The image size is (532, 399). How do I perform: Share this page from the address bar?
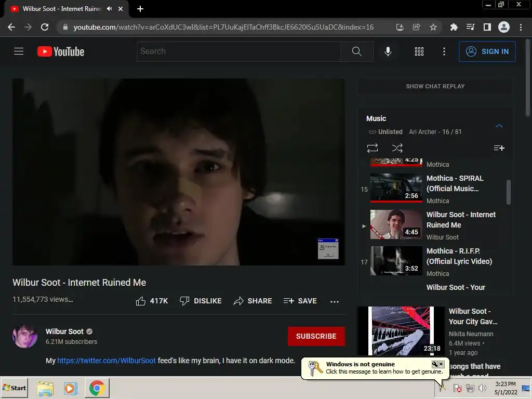(x=416, y=27)
